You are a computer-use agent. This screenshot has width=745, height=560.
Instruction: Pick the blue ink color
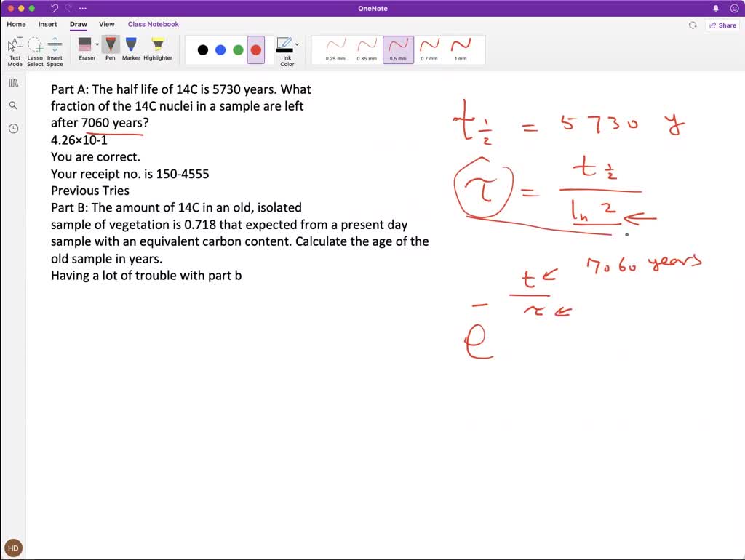coord(220,50)
